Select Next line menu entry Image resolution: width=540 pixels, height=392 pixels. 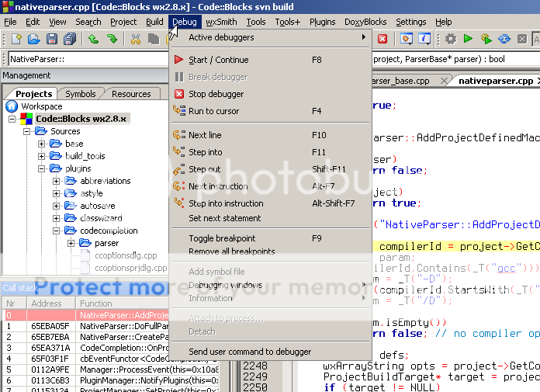click(271, 135)
